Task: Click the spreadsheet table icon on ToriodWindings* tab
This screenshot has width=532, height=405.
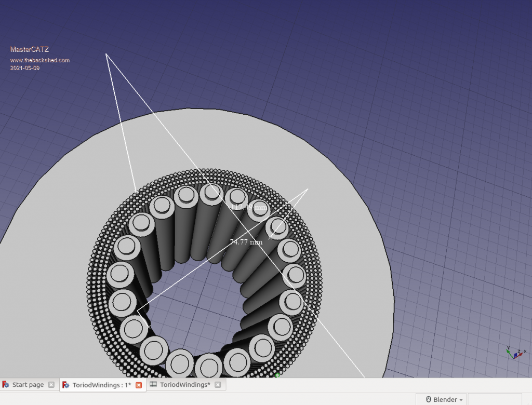Action: (153, 385)
